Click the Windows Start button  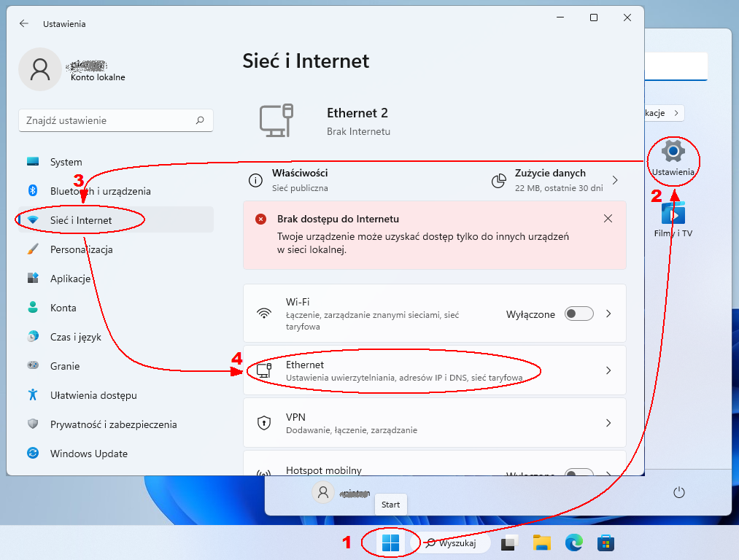point(391,542)
